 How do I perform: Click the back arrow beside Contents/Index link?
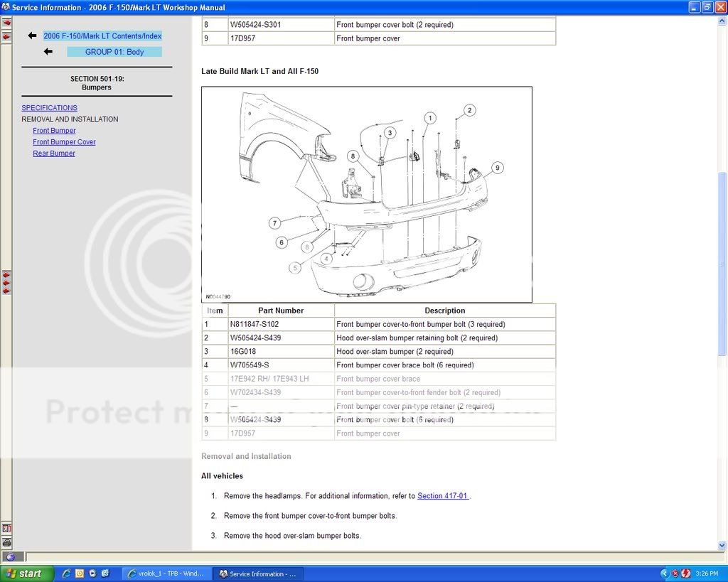point(31,35)
